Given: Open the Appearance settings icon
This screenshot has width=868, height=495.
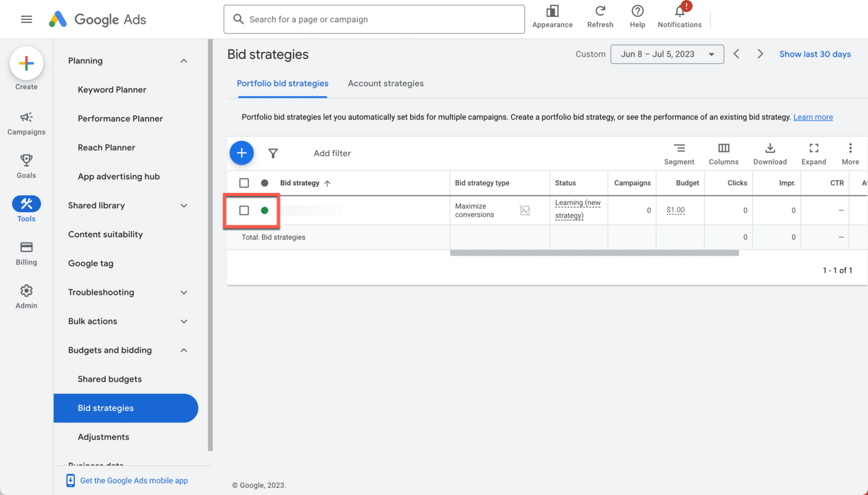Looking at the screenshot, I should pos(552,11).
